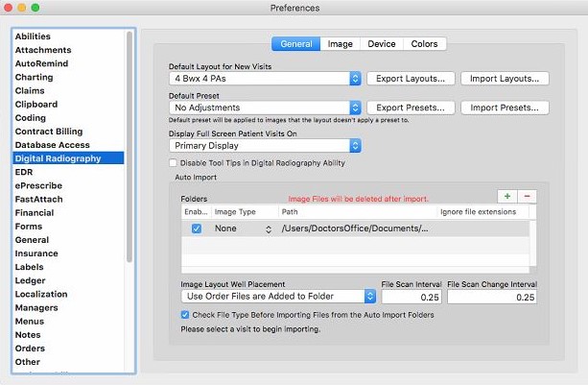Uncheck Check File Type Before Importing option

click(185, 314)
